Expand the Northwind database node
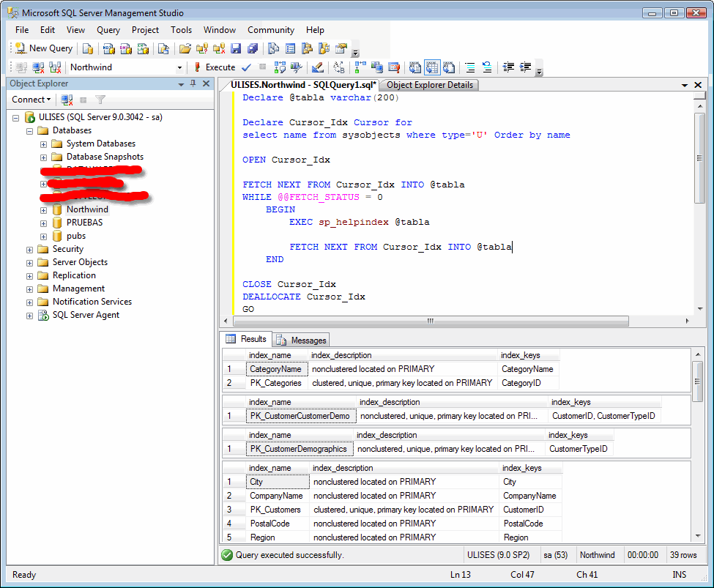 tap(43, 210)
